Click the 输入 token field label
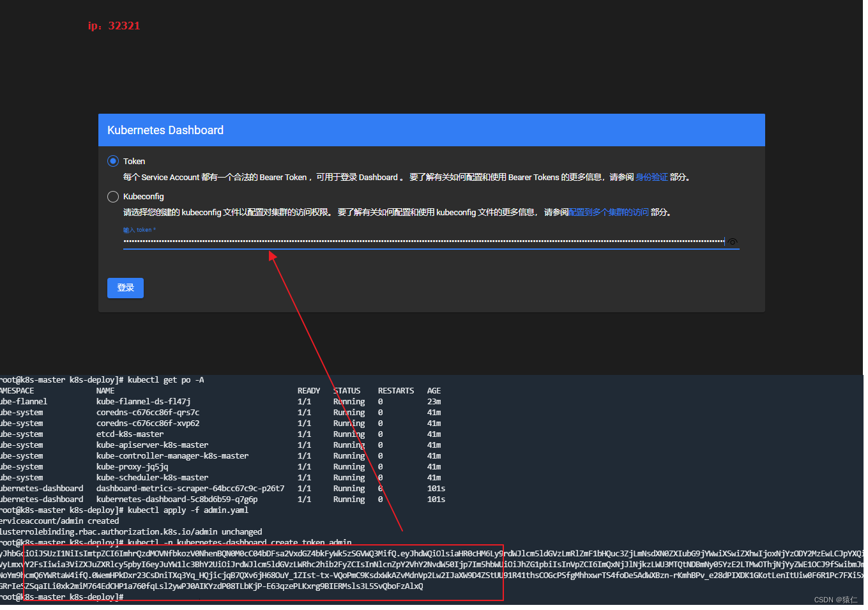The height and width of the screenshot is (610, 868). [x=139, y=230]
